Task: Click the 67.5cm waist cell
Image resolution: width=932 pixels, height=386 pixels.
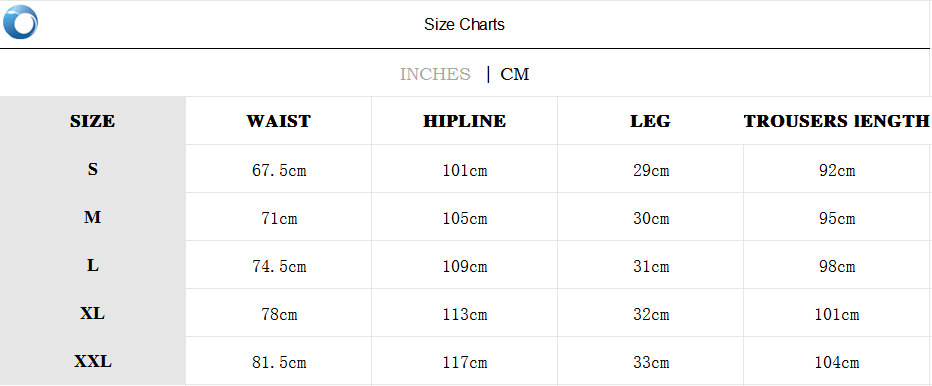Action: pyautogui.click(x=279, y=171)
